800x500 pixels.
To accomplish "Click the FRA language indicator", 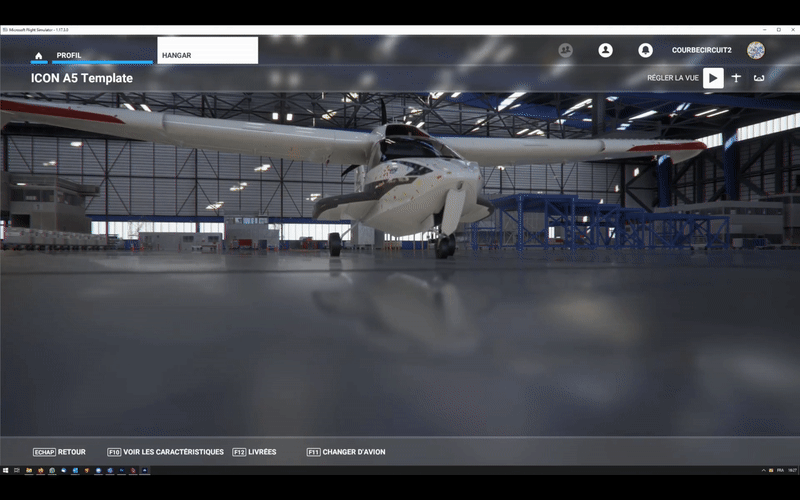I will [x=780, y=470].
